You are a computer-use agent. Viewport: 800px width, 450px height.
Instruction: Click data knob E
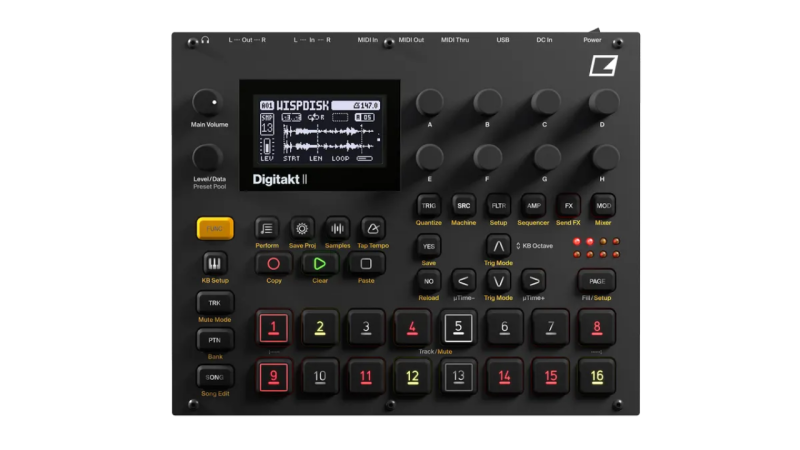430,157
